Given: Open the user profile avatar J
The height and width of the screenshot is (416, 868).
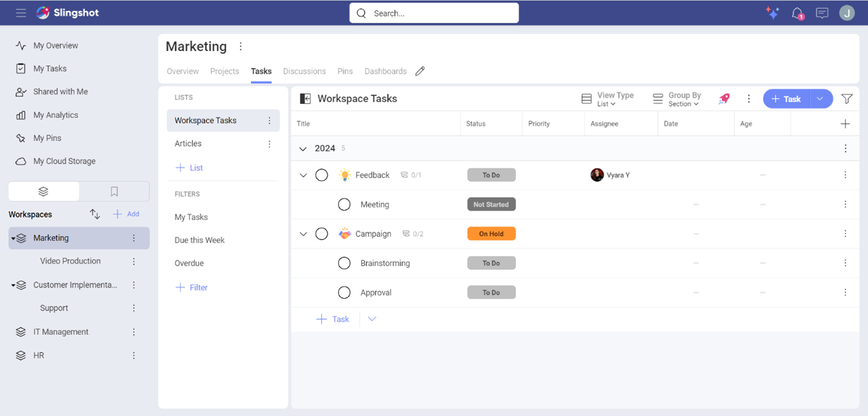Looking at the screenshot, I should pyautogui.click(x=847, y=13).
